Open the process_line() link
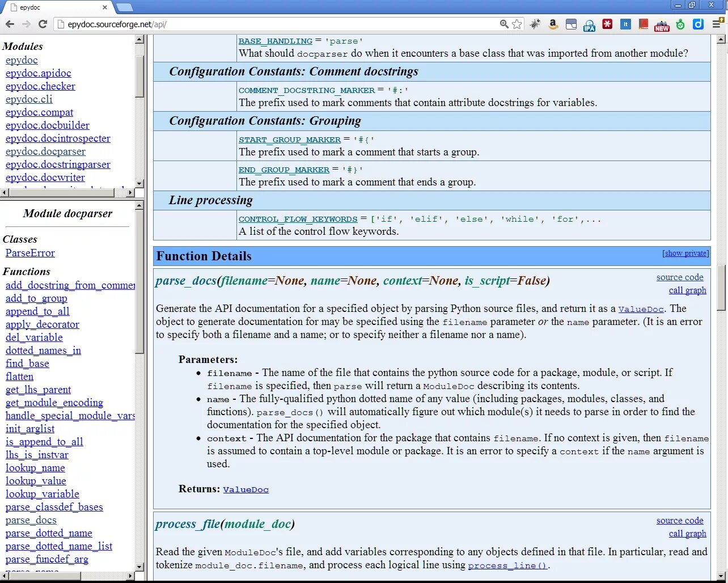This screenshot has height=583, width=728. [x=507, y=565]
